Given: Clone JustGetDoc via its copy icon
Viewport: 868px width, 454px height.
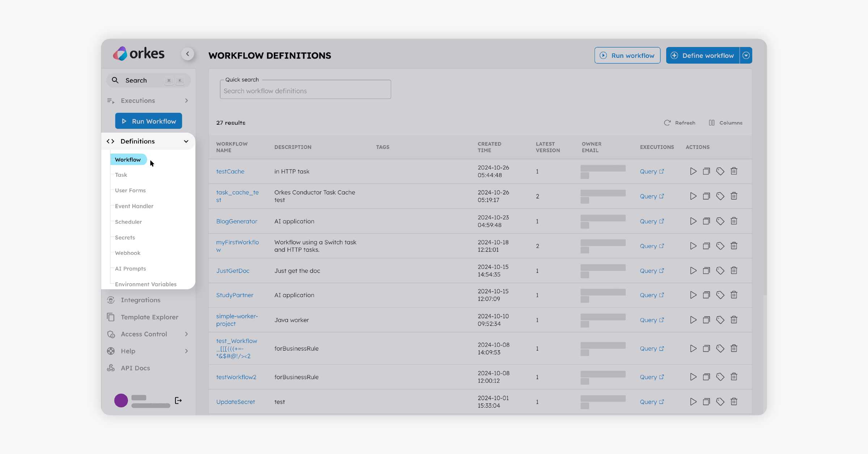Looking at the screenshot, I should [706, 271].
